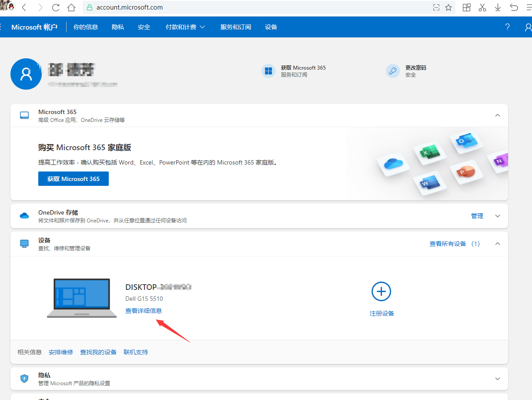The height and width of the screenshot is (400, 532).
Task: Click the large blue profile picture
Action: (x=26, y=74)
